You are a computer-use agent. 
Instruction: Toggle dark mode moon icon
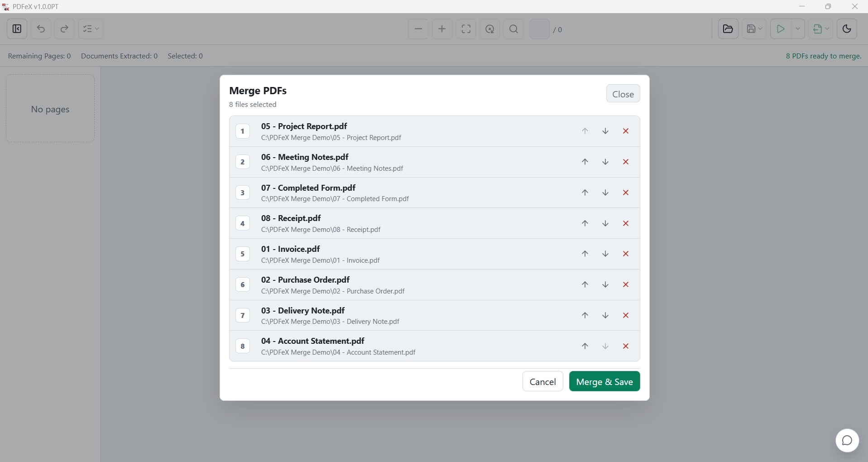tap(847, 29)
